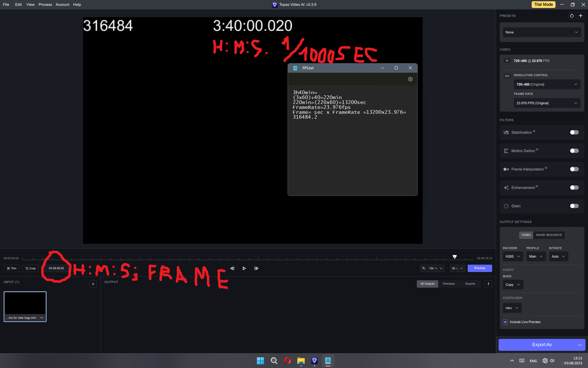This screenshot has width=588, height=368.
Task: Click the Stabilization filter icon
Action: point(506,132)
